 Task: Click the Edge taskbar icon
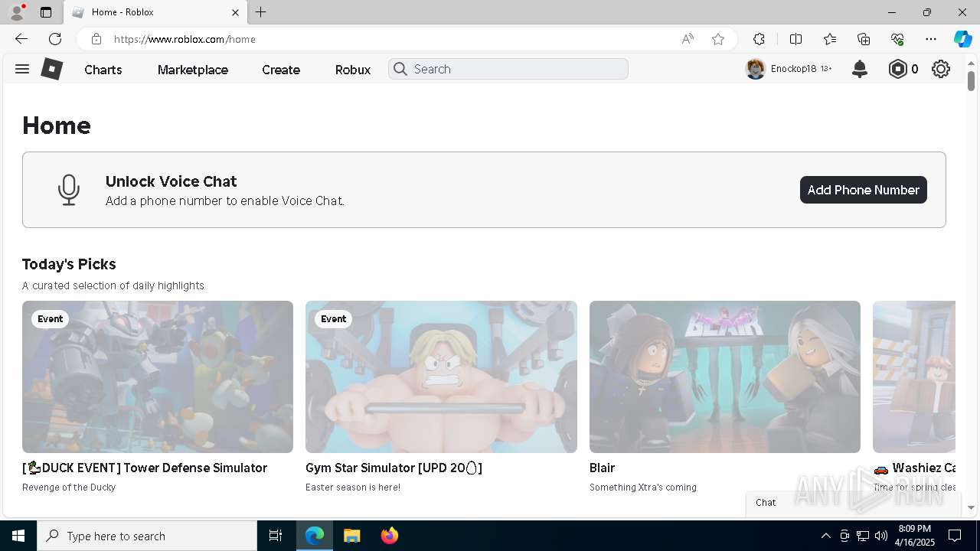315,536
